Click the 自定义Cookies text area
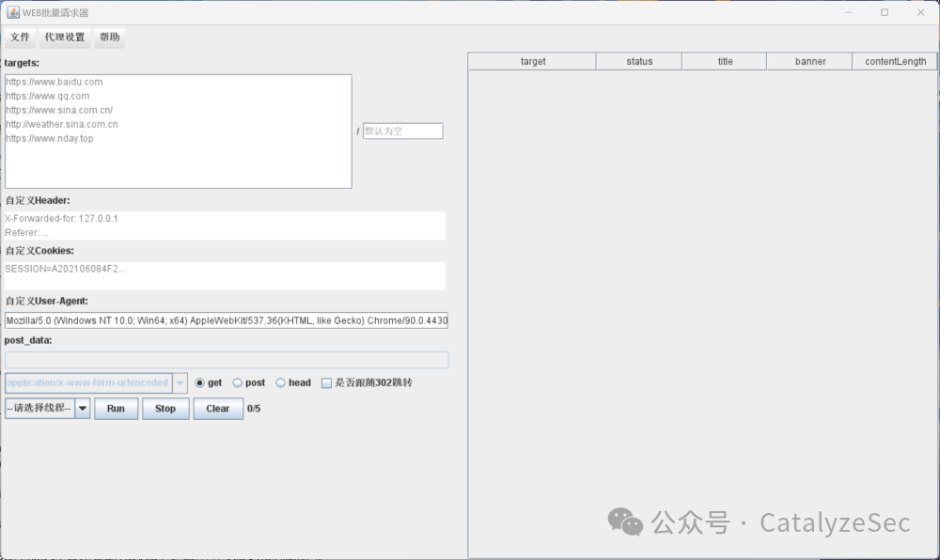Viewport: 940px width, 560px height. click(225, 275)
